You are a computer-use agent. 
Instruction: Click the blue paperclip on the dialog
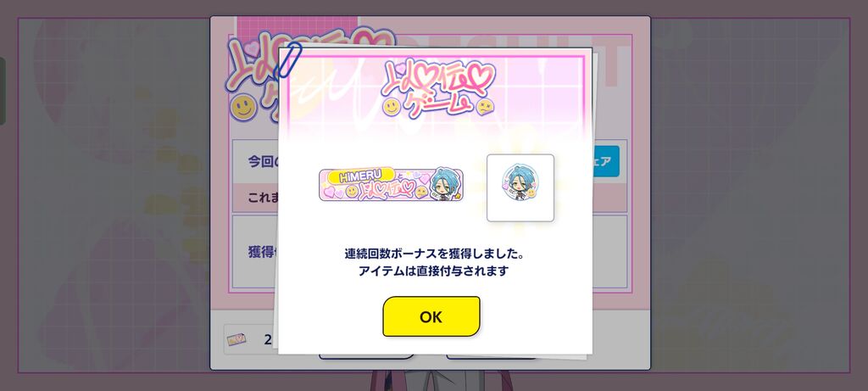point(288,59)
